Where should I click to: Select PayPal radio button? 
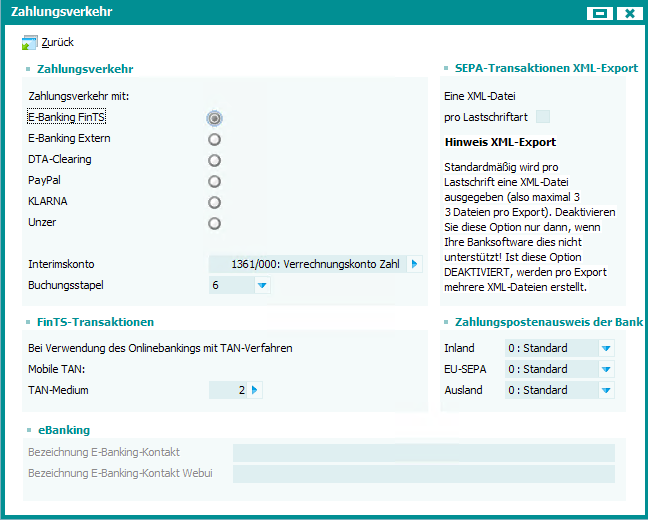[214, 181]
